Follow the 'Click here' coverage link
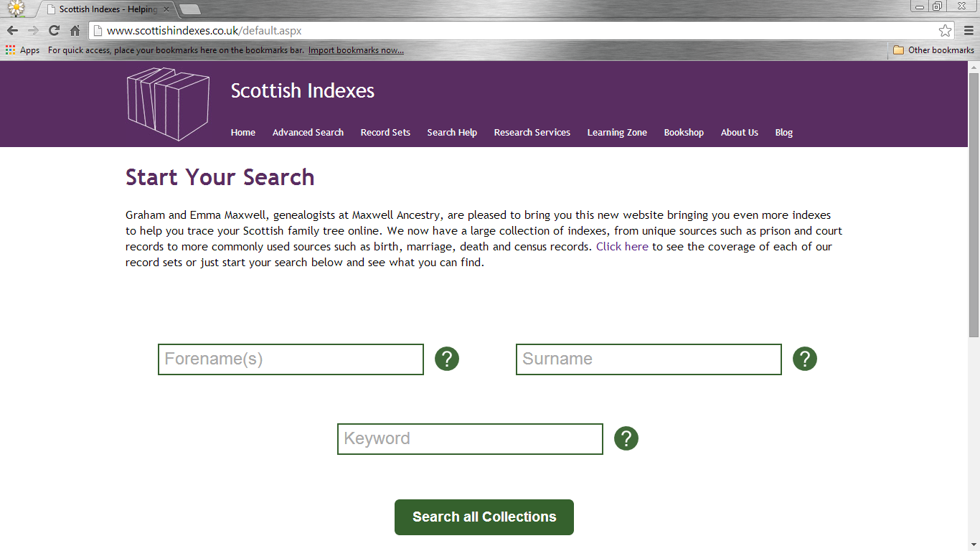 point(622,247)
